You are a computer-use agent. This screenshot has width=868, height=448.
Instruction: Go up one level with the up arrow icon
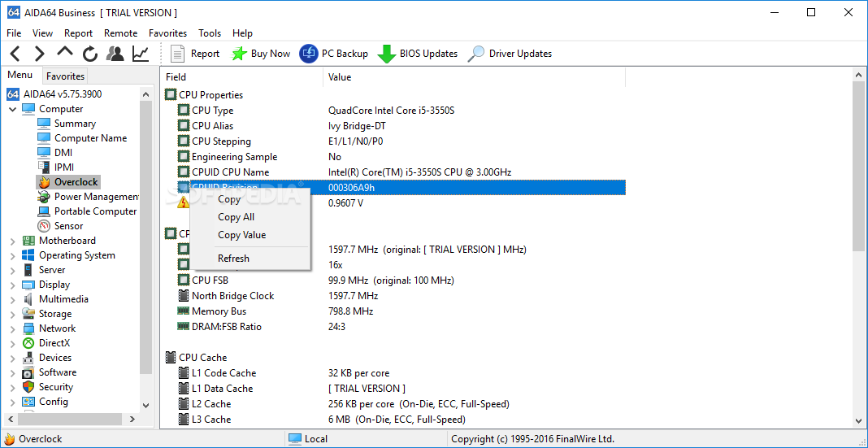point(65,51)
